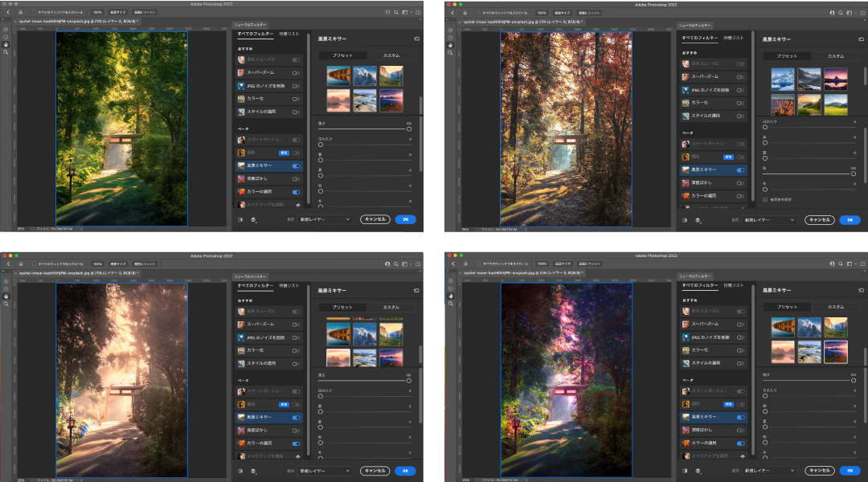Click the preview original icon in top-left window
This screenshot has height=482, width=868.
[240, 219]
